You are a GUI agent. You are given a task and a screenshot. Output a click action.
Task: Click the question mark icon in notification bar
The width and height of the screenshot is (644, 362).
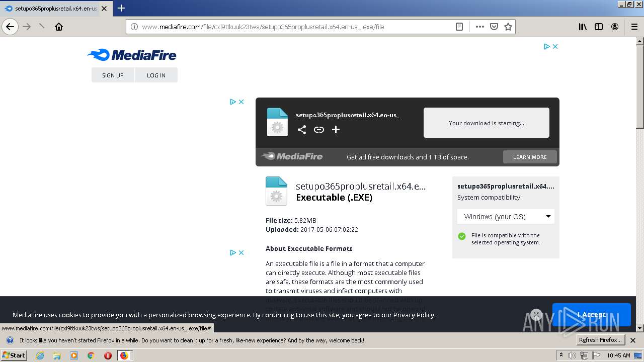(10, 340)
